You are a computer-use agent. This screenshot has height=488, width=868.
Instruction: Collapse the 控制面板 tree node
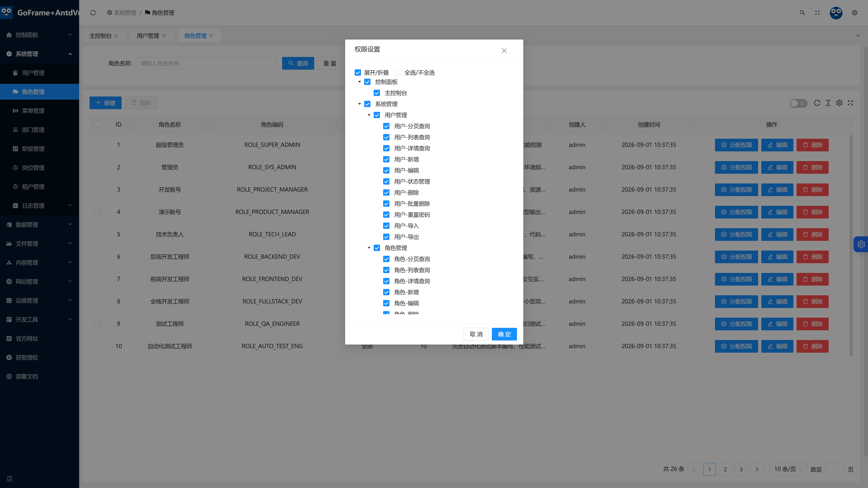click(x=360, y=82)
